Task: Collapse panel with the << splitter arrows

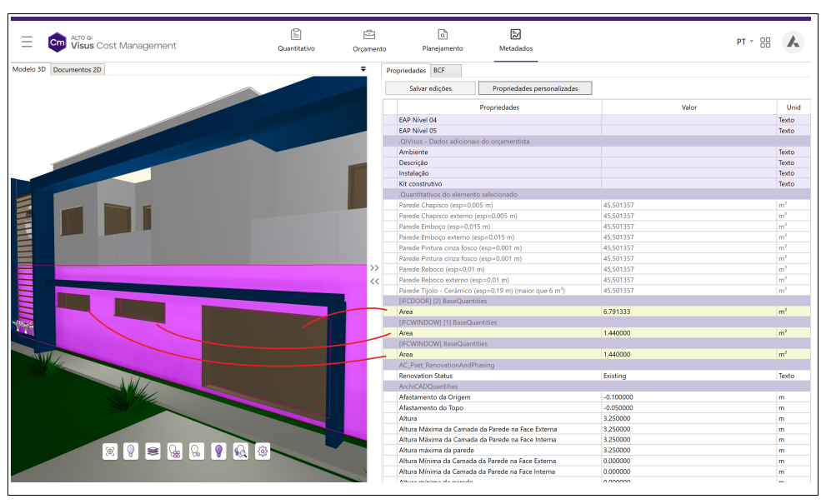Action: (x=374, y=282)
